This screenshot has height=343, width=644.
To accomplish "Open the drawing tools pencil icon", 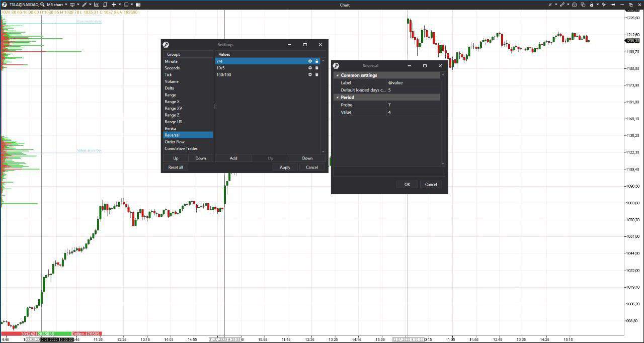I will [x=84, y=5].
